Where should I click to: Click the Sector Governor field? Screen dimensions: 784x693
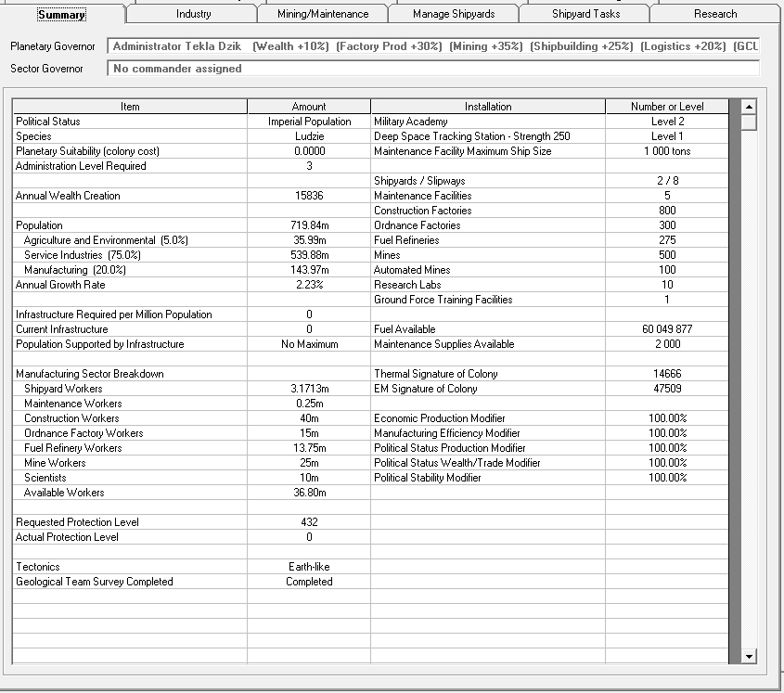click(433, 69)
